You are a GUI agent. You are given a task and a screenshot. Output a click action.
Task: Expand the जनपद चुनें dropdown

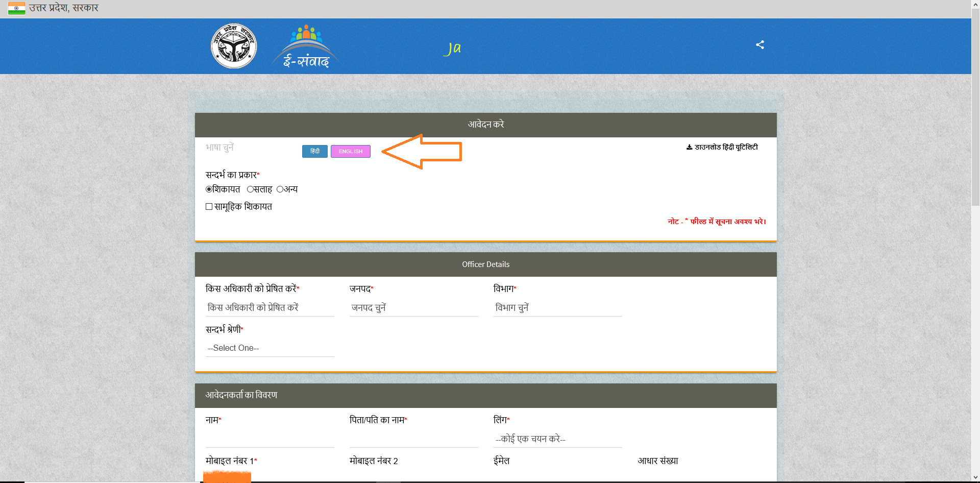click(413, 307)
